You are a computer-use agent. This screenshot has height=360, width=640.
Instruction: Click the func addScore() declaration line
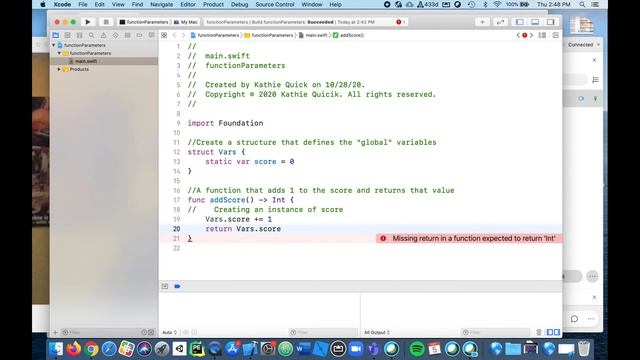tap(240, 200)
